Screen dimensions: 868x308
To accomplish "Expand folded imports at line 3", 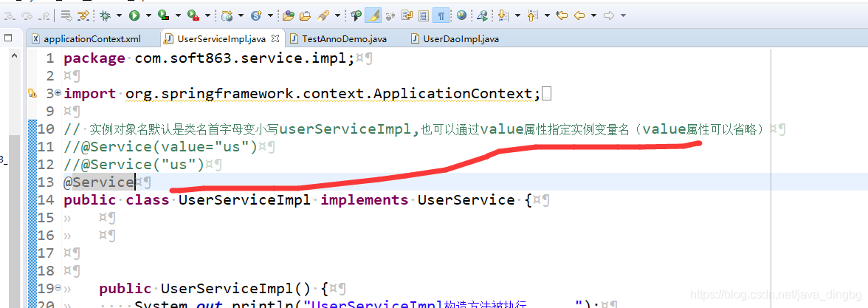I will pyautogui.click(x=59, y=93).
